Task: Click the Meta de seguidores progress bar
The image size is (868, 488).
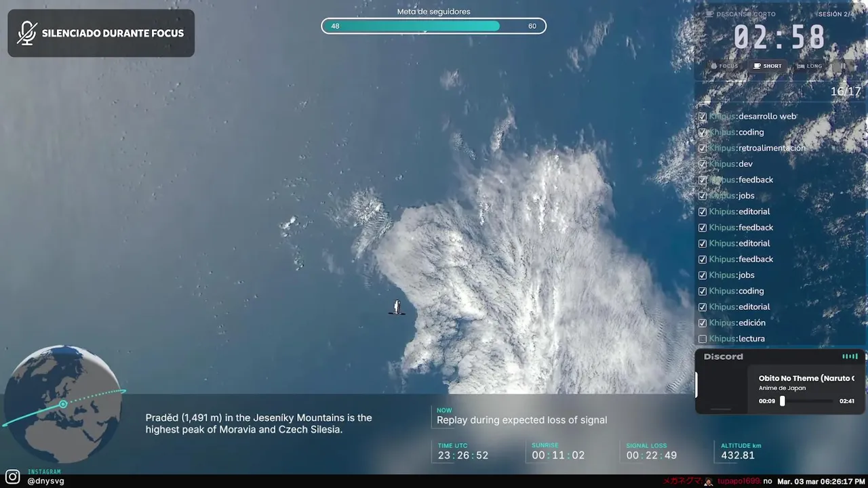Action: point(433,26)
